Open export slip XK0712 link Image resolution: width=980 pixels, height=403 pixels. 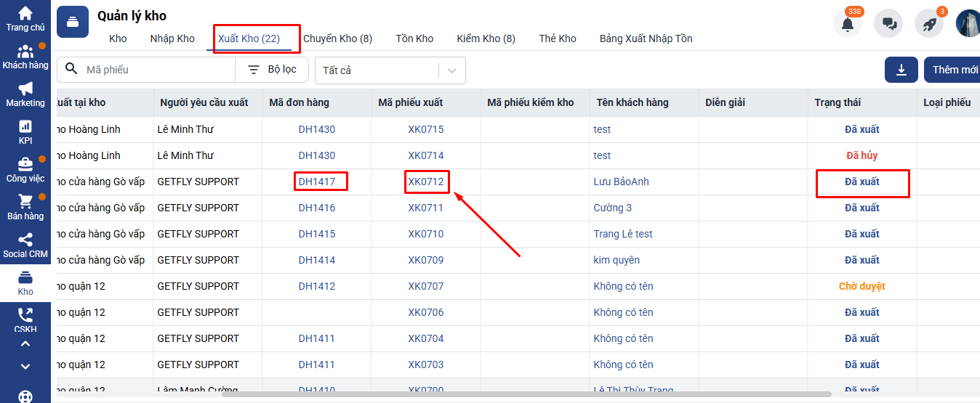click(426, 182)
